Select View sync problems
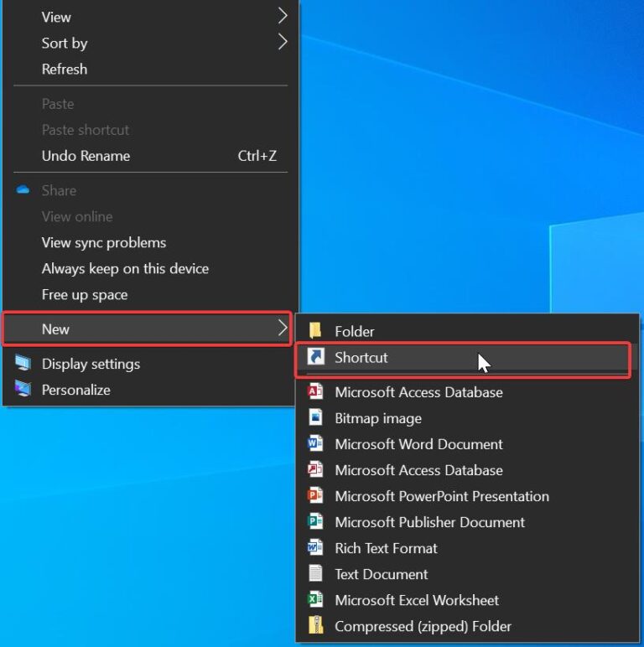Image resolution: width=644 pixels, height=647 pixels. [104, 242]
